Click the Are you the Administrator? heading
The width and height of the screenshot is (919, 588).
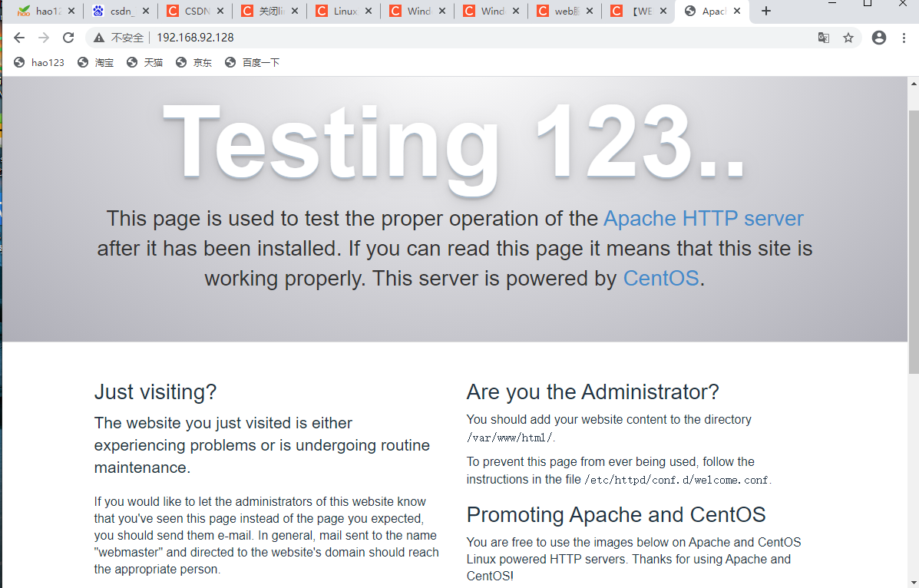593,391
